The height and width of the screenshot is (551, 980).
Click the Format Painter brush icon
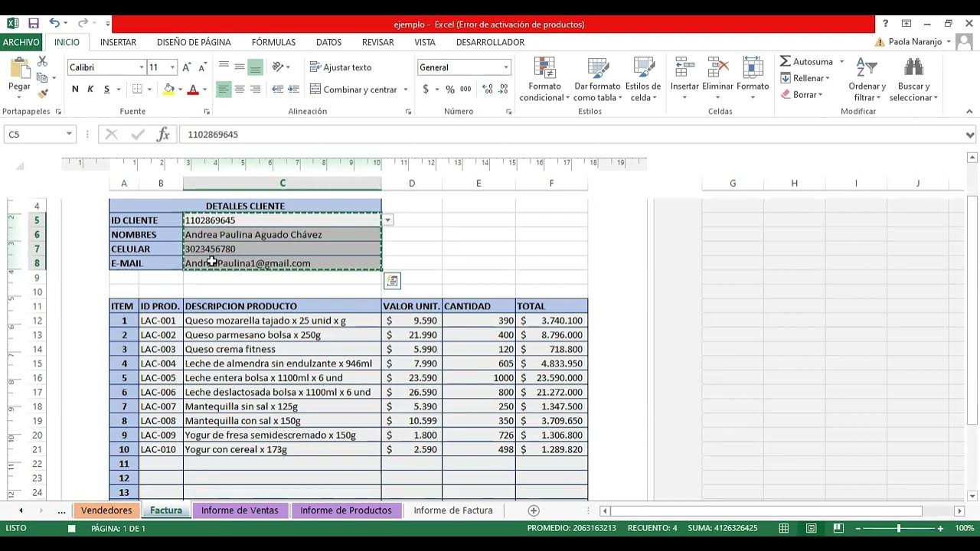[x=42, y=93]
